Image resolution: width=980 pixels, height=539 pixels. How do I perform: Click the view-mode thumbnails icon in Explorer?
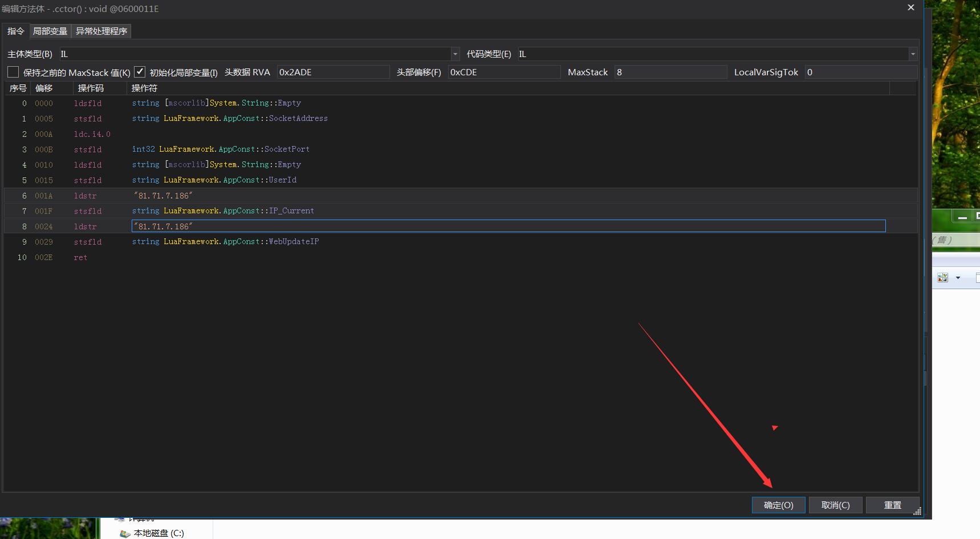[942, 278]
